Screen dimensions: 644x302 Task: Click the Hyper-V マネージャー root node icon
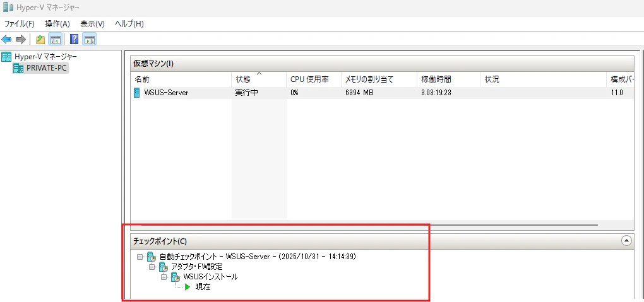[6, 56]
